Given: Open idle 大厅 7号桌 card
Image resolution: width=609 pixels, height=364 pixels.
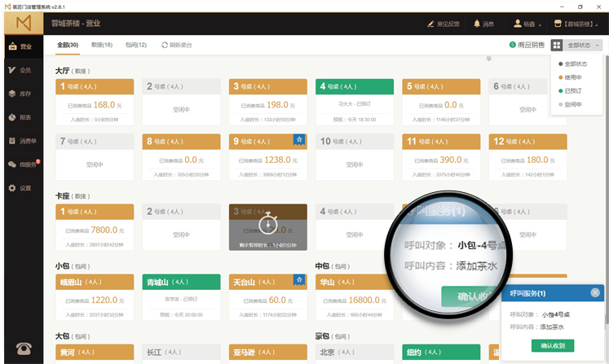Looking at the screenshot, I should coord(95,157).
